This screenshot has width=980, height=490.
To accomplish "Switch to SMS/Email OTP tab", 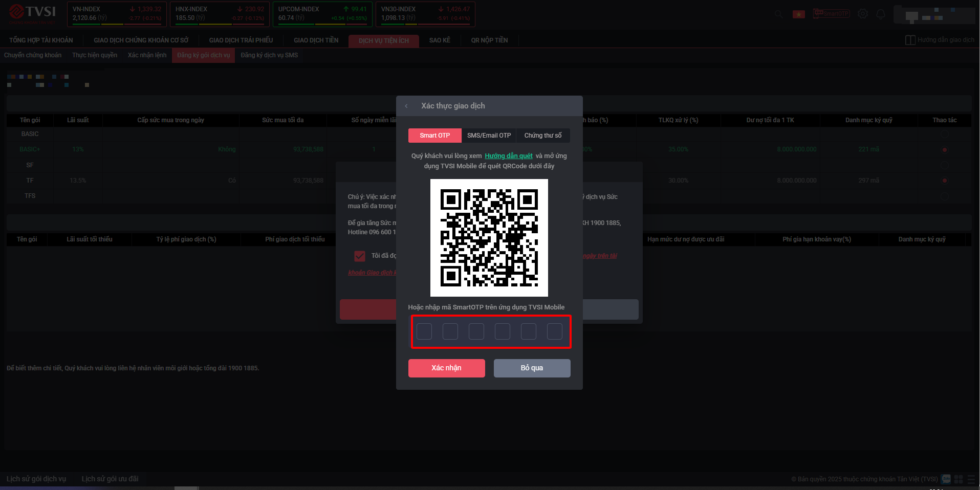I will (489, 136).
